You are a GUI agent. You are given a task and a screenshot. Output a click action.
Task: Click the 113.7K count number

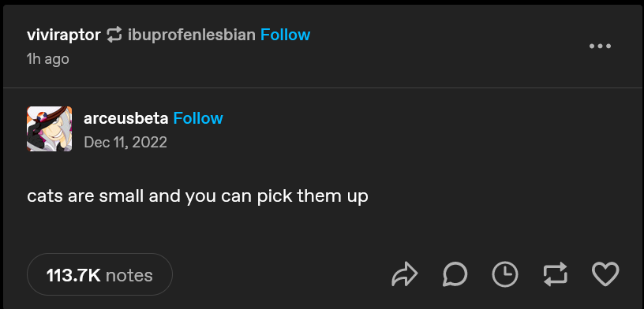coord(73,275)
